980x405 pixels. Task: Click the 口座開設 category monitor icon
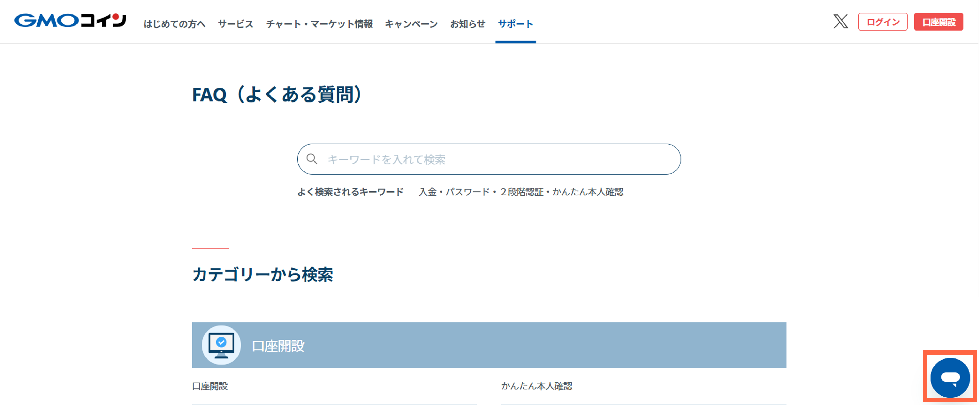(221, 345)
